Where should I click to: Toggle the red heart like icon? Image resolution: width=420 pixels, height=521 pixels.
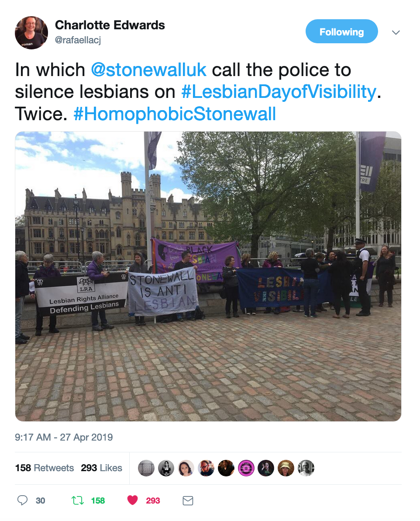point(132,500)
